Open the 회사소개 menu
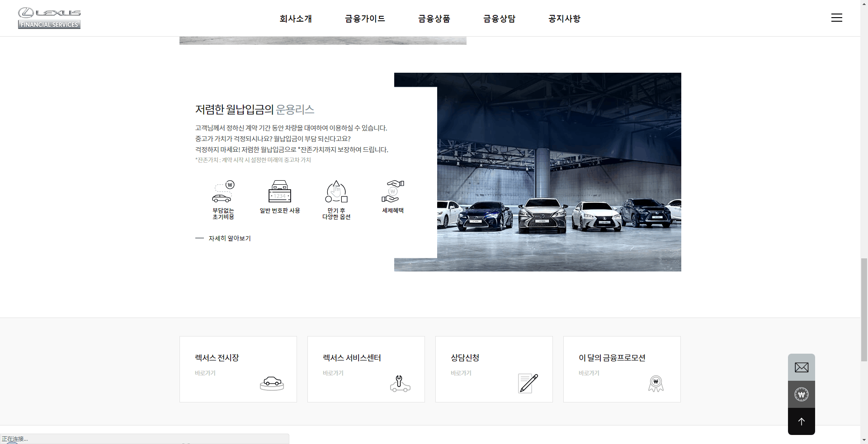 (296, 19)
